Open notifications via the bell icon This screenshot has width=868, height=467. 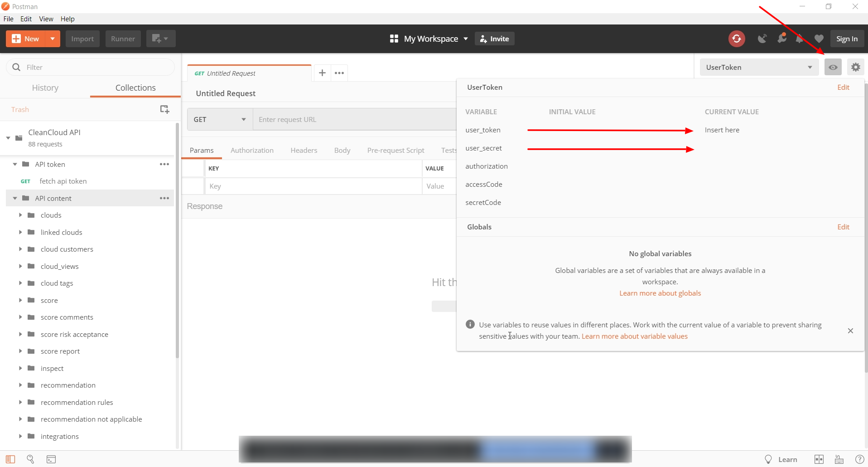click(x=800, y=39)
